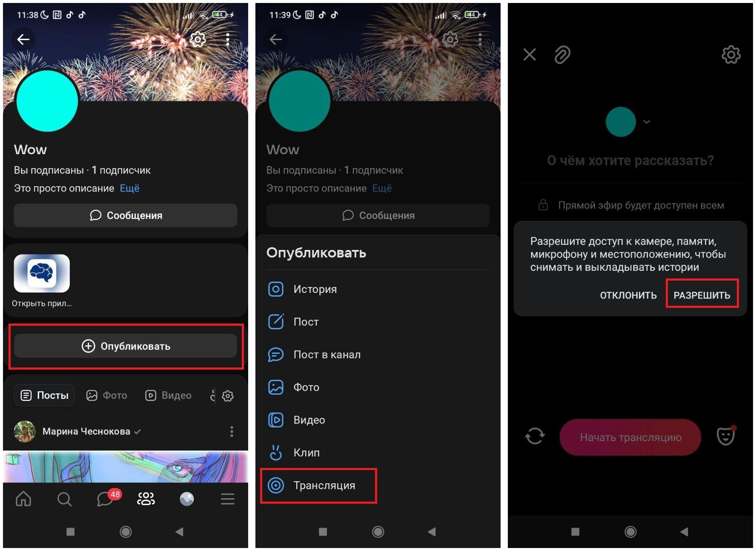This screenshot has height=551, width=756.
Task: Tap ОТКЛОНИТЬ in permission dialog
Action: (x=628, y=295)
